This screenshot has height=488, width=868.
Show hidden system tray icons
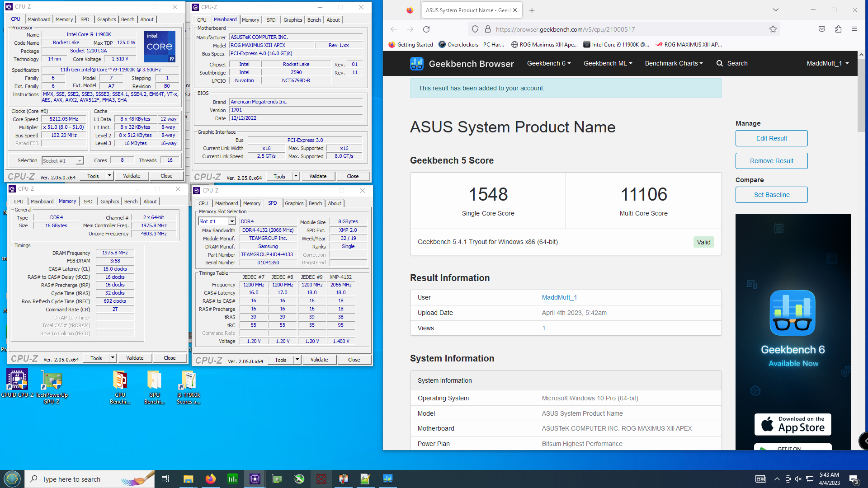(777, 479)
